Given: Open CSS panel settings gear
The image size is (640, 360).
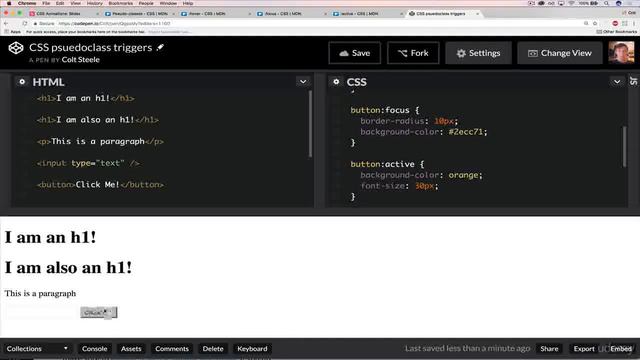Looking at the screenshot, I should pyautogui.click(x=336, y=82).
